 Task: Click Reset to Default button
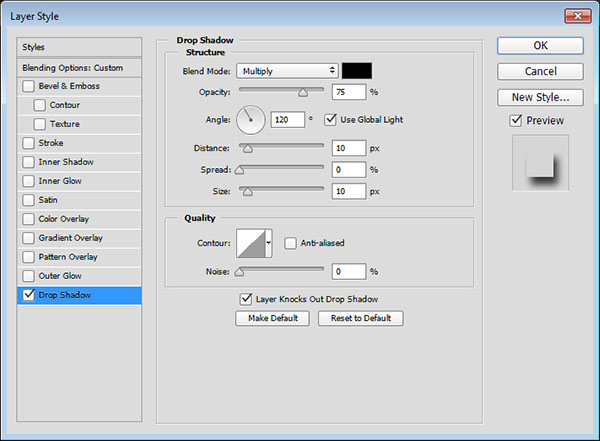tap(360, 319)
